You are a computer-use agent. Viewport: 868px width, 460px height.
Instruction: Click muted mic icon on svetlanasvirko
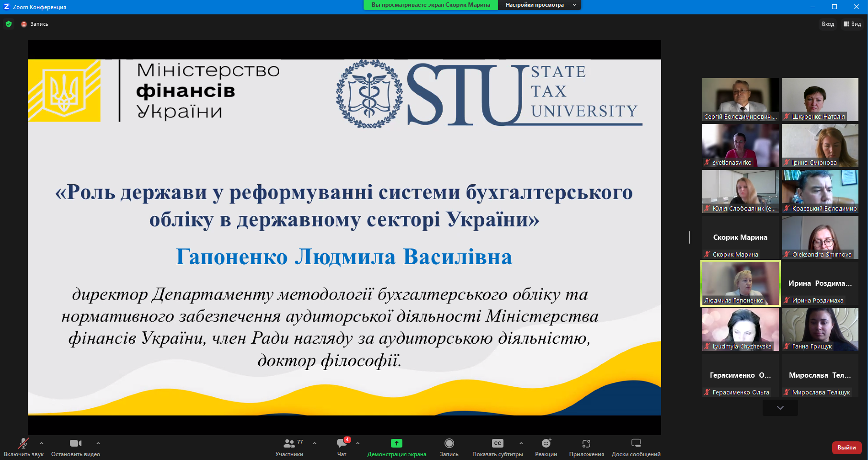tap(707, 162)
